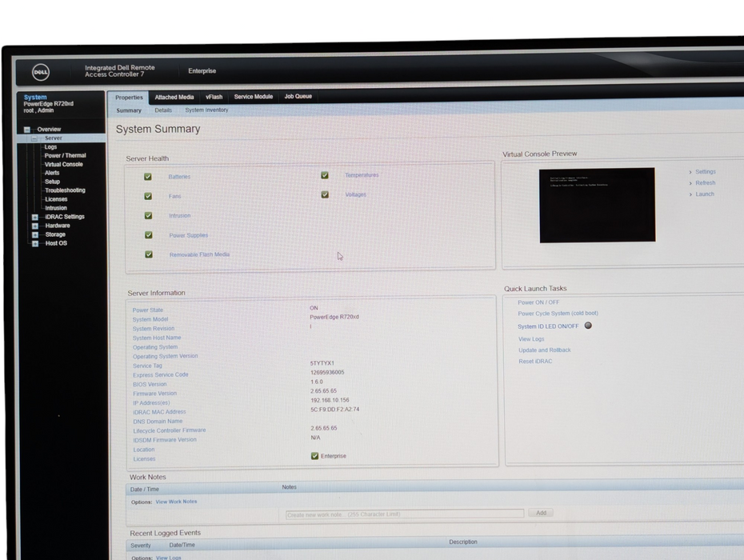
Task: Click the Removable Flash Media status icon
Action: 149,254
